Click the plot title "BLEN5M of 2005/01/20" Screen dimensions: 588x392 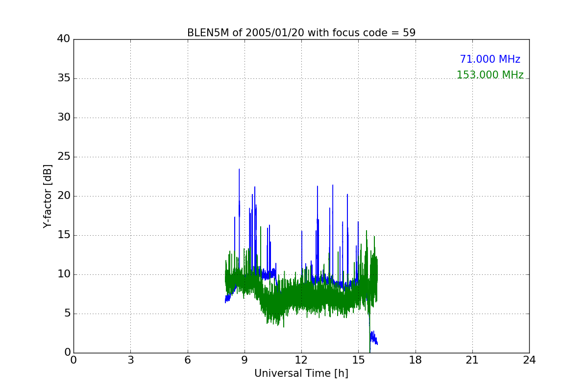coord(301,33)
